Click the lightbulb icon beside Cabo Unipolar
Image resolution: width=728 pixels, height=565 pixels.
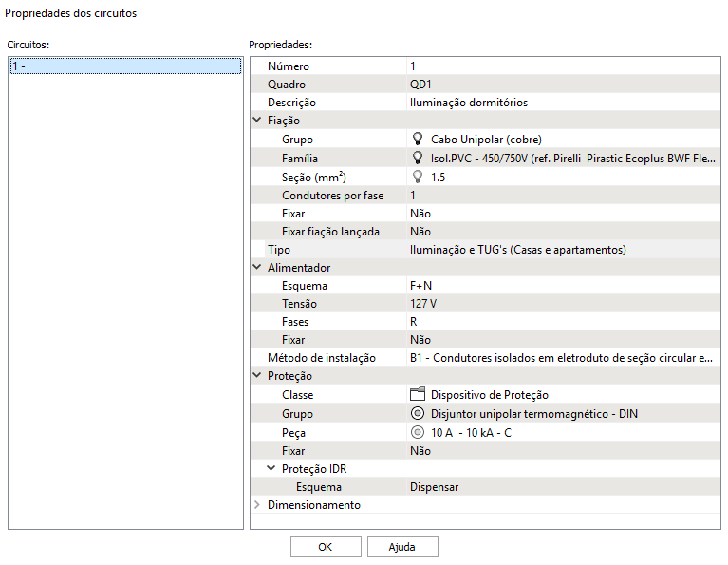pyautogui.click(x=417, y=140)
